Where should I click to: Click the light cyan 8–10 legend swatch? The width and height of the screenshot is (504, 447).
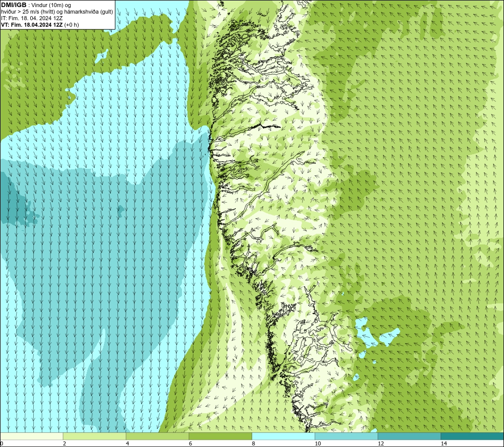click(x=283, y=436)
